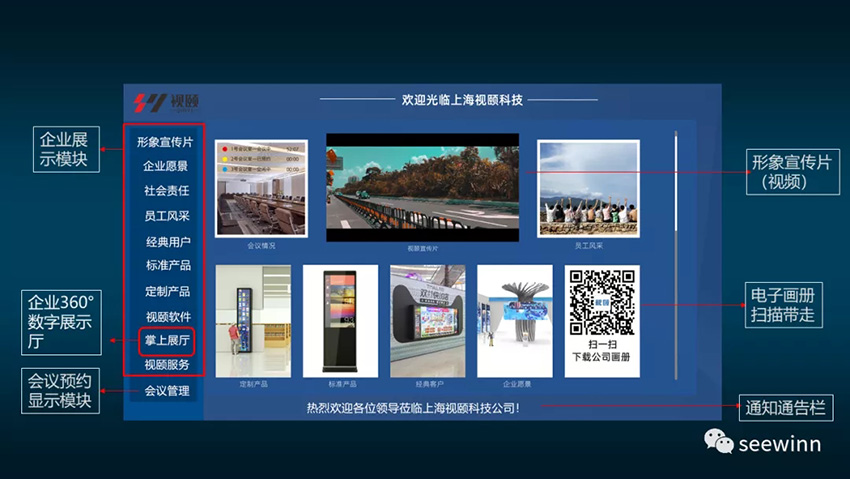This screenshot has width=850, height=479.
Task: Select 企业愿景 from the sidebar menu
Action: [165, 166]
